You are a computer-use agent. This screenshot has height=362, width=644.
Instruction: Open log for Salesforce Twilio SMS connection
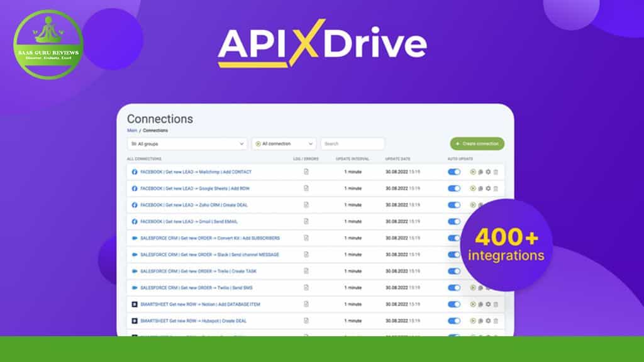(x=306, y=287)
